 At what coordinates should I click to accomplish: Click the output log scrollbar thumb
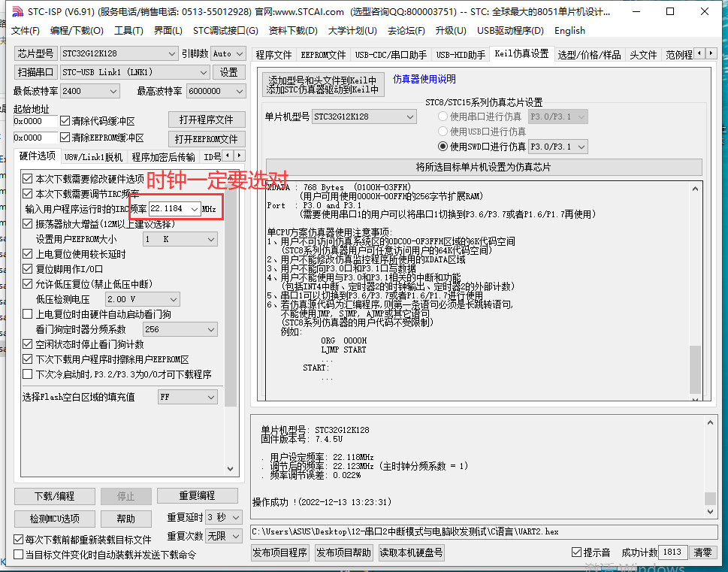(x=710, y=498)
